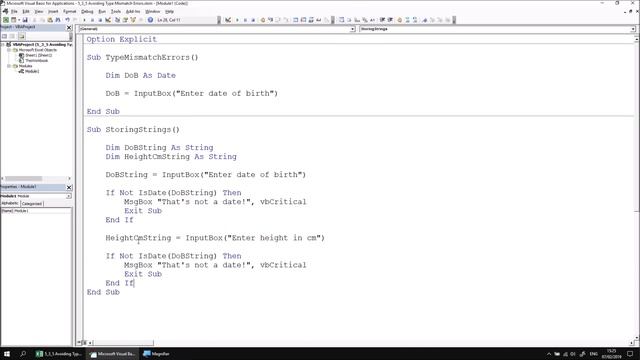The width and height of the screenshot is (640, 360).
Task: Collapse the Modules folder
Action: [9, 66]
